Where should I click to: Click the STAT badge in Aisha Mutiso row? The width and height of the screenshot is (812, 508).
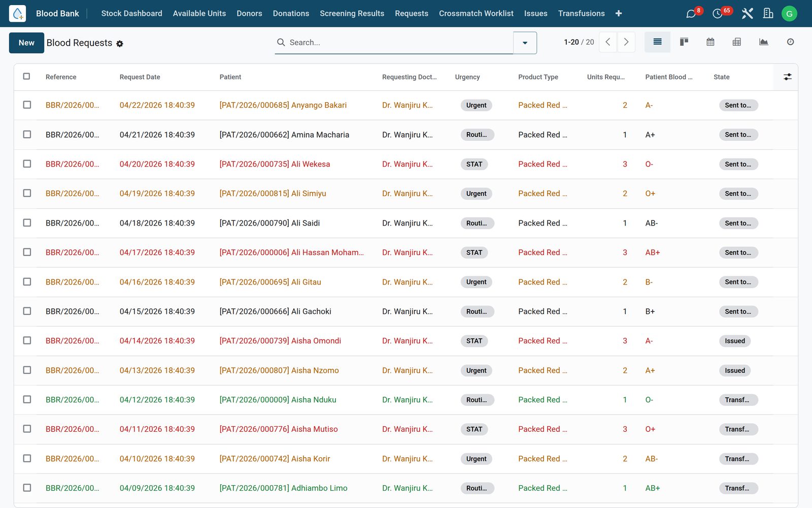[x=474, y=429]
